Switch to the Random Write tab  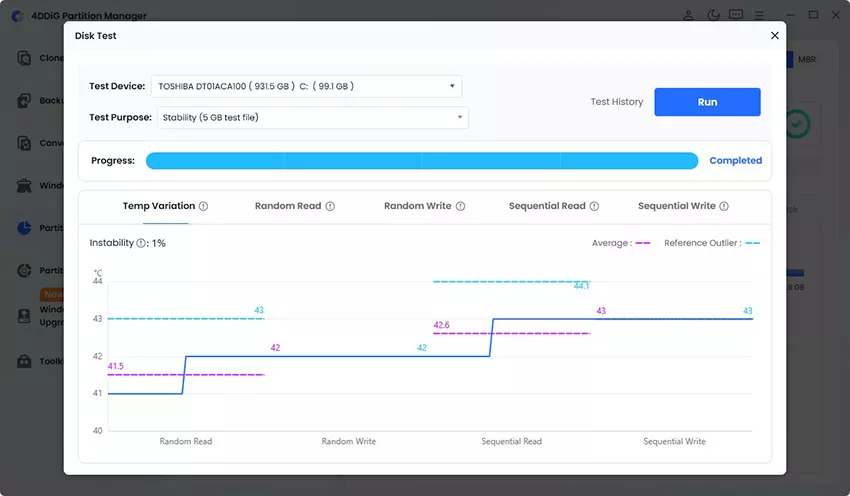[417, 206]
